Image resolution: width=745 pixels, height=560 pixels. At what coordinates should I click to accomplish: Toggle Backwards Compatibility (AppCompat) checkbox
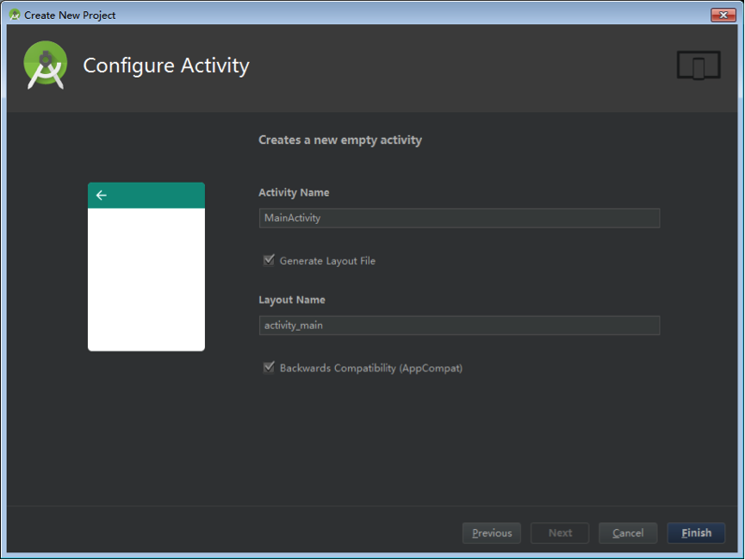(269, 368)
